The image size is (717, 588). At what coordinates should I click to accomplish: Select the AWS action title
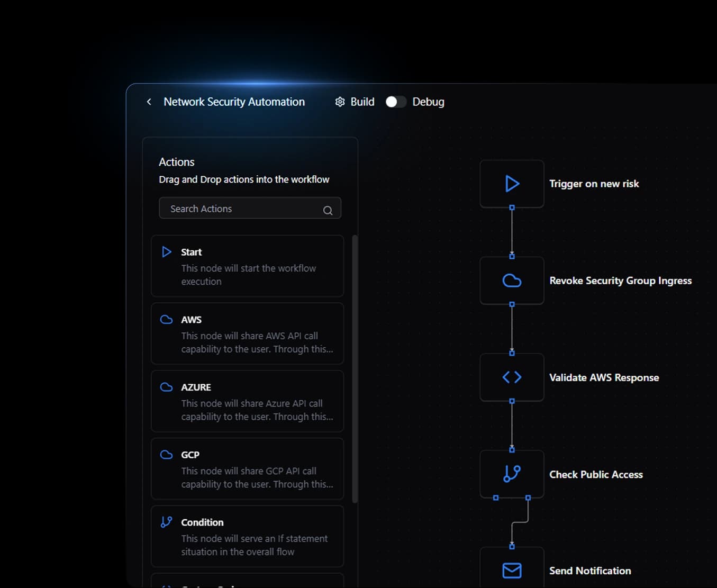[x=192, y=320]
